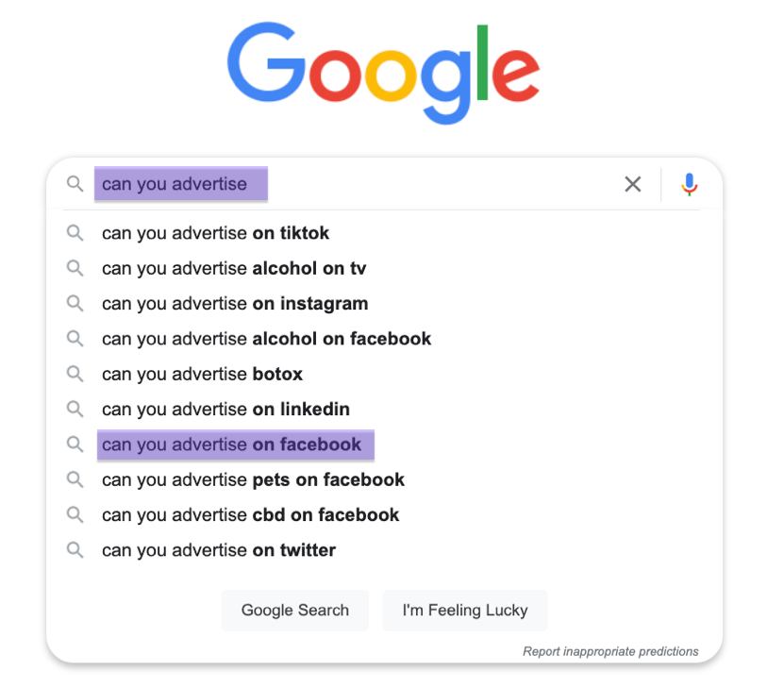Choose "can you advertise on instagram" suggestion
This screenshot has width=784, height=688.
[x=234, y=304]
